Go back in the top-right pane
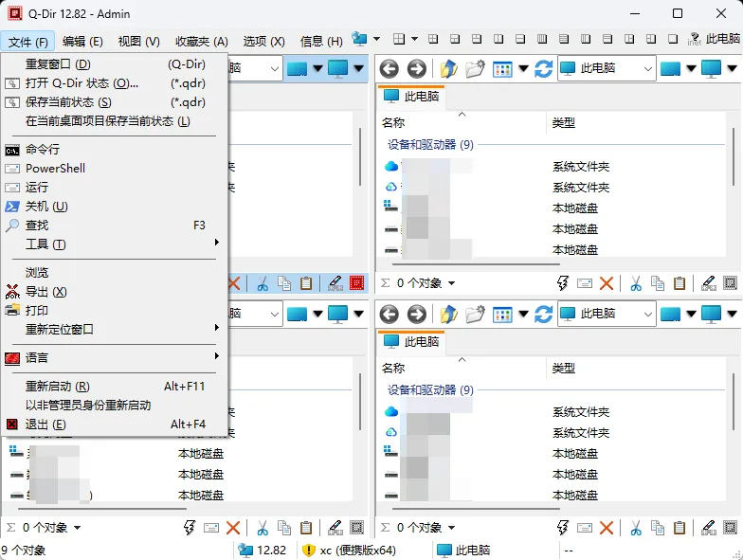This screenshot has width=743, height=560. point(389,69)
